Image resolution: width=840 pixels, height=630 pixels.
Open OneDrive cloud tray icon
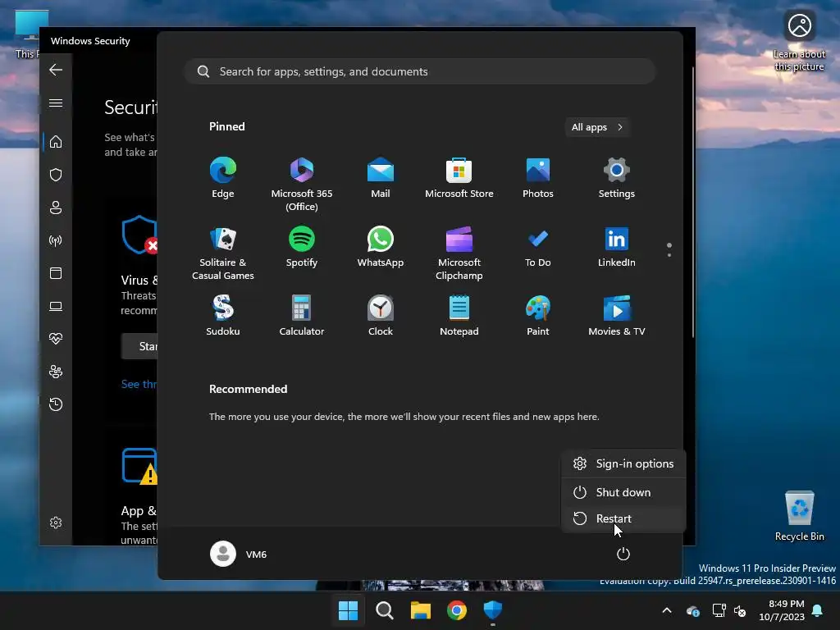pyautogui.click(x=692, y=610)
